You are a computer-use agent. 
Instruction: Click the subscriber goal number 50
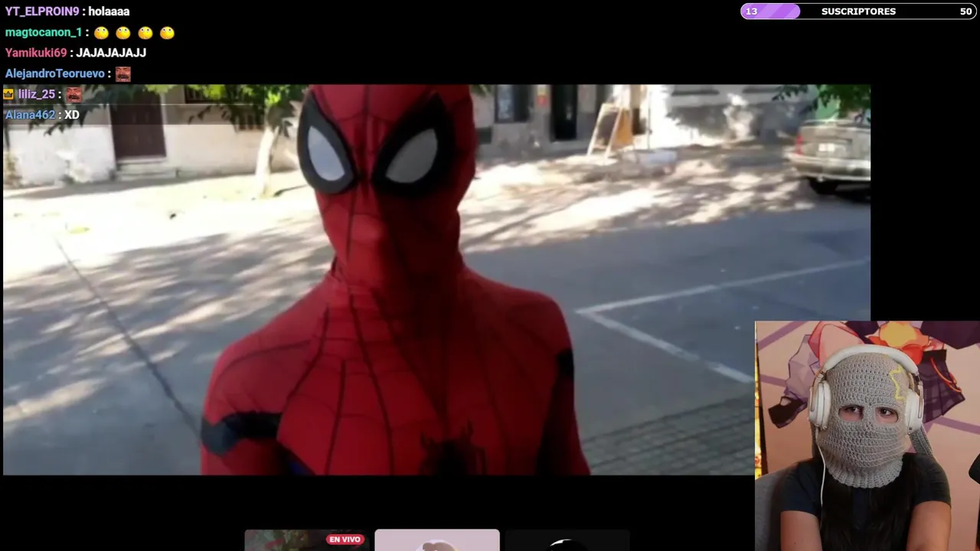tap(966, 11)
